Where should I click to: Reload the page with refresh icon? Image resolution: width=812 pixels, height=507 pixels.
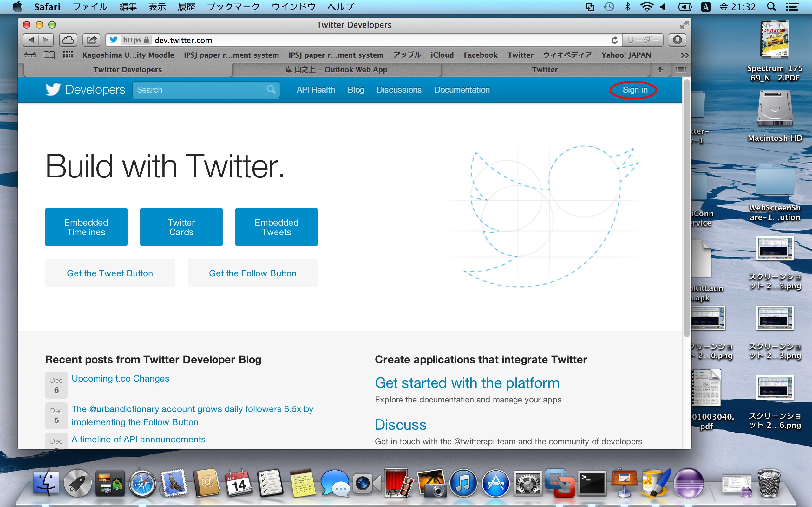click(x=614, y=40)
